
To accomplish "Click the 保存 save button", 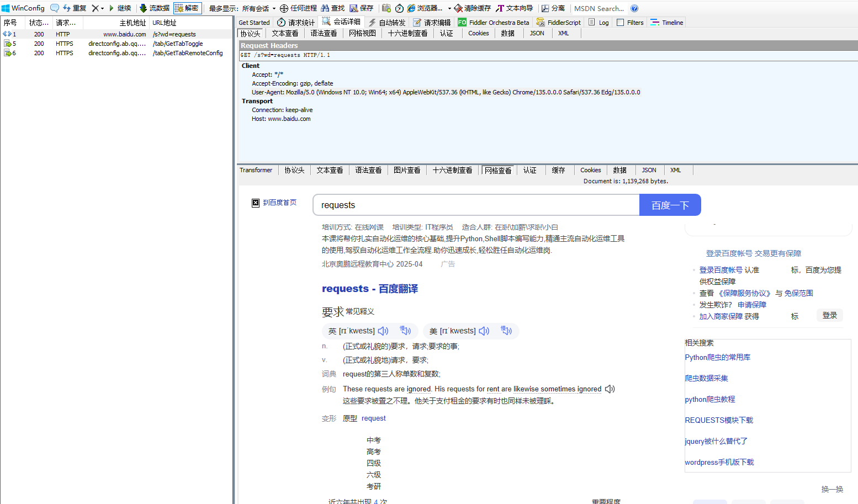I will (x=362, y=8).
